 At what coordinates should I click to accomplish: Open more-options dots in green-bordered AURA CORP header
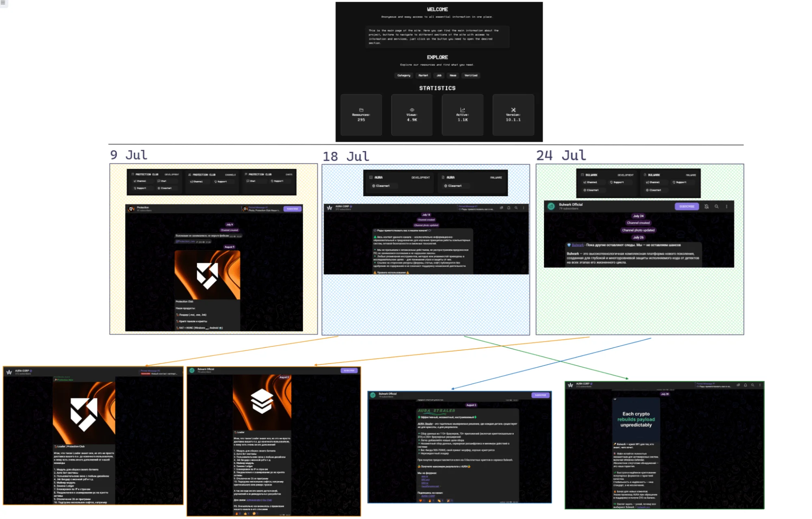(760, 385)
